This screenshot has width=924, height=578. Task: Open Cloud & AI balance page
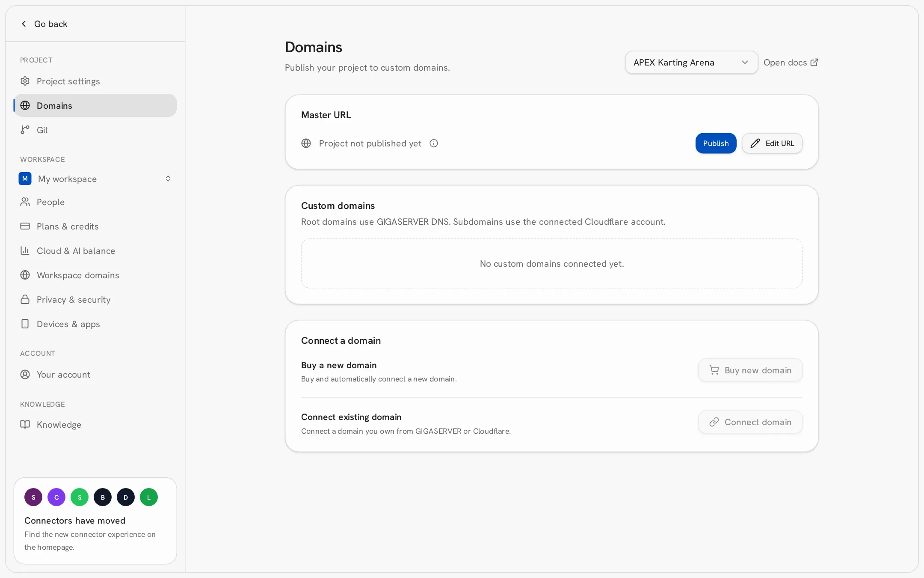click(x=95, y=250)
